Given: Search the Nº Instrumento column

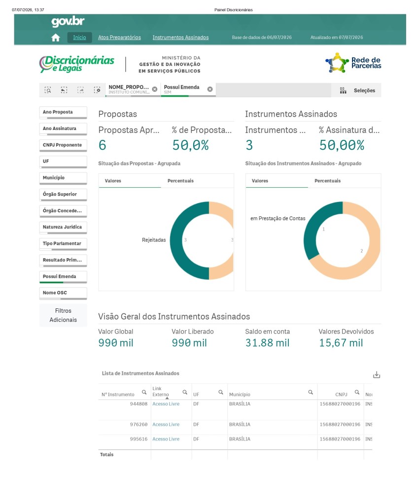Looking at the screenshot, I should pos(144,392).
